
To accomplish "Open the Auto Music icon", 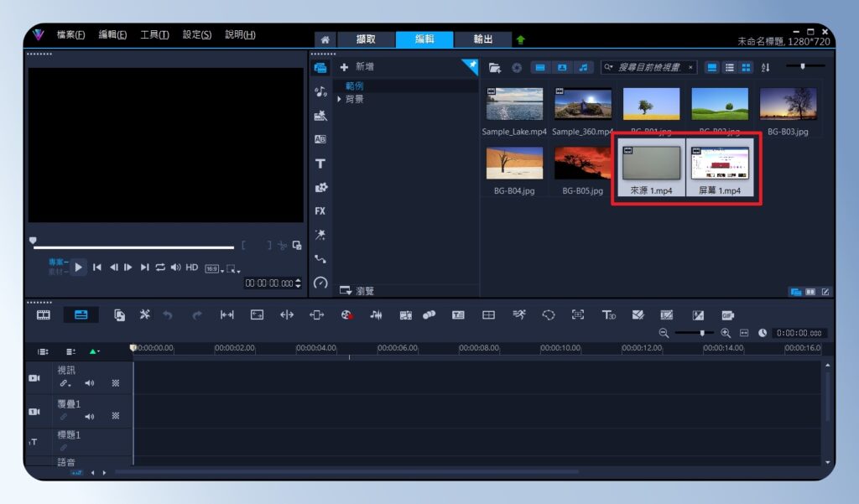I will tap(405, 315).
